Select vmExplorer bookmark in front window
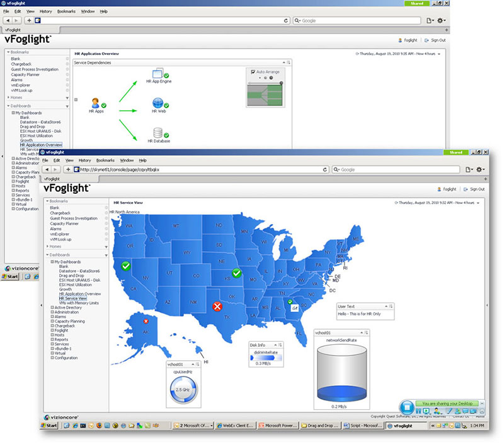 click(59, 234)
